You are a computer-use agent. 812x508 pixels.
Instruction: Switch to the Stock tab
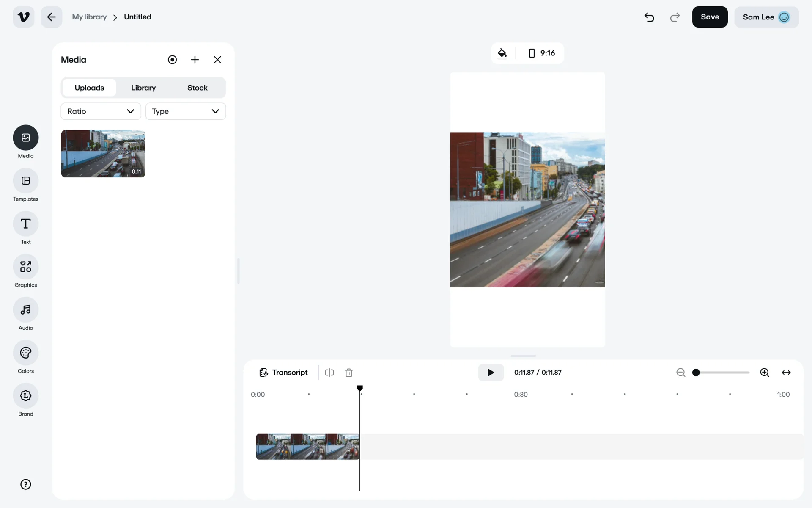(x=197, y=88)
